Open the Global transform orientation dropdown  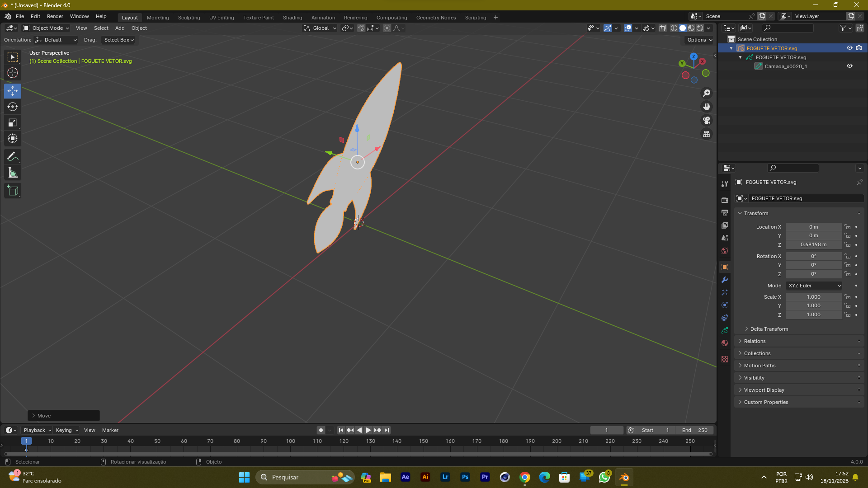point(320,28)
